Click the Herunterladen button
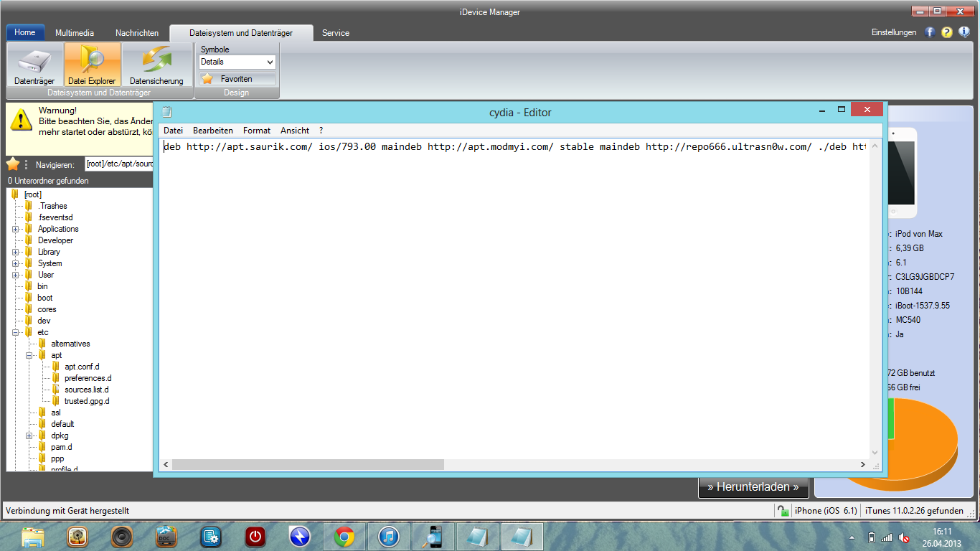980x551 pixels. (x=753, y=487)
